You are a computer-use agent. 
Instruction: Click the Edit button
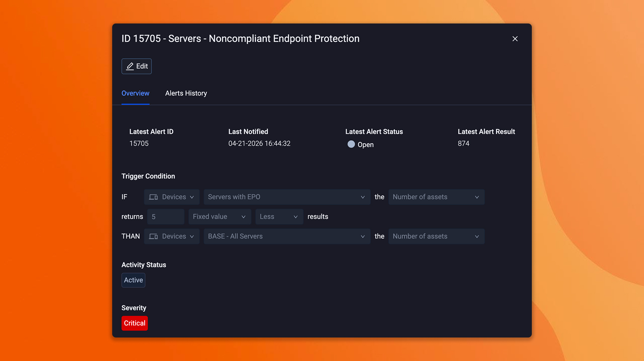click(136, 66)
